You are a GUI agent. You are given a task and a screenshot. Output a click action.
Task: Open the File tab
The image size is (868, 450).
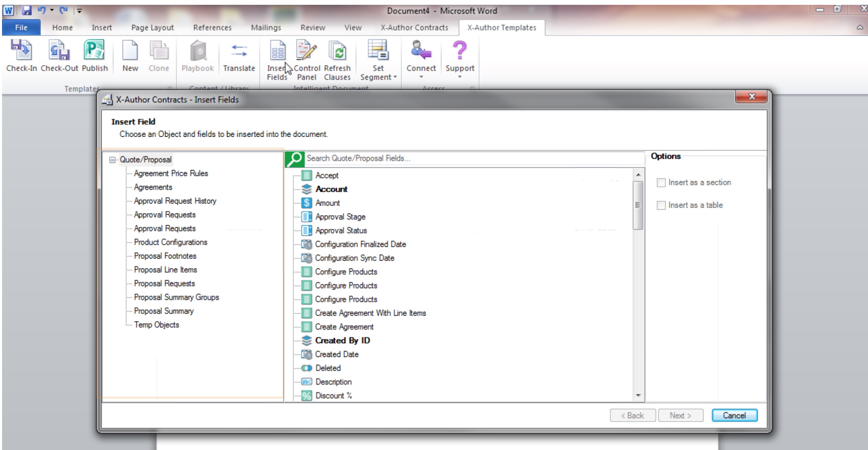21,28
